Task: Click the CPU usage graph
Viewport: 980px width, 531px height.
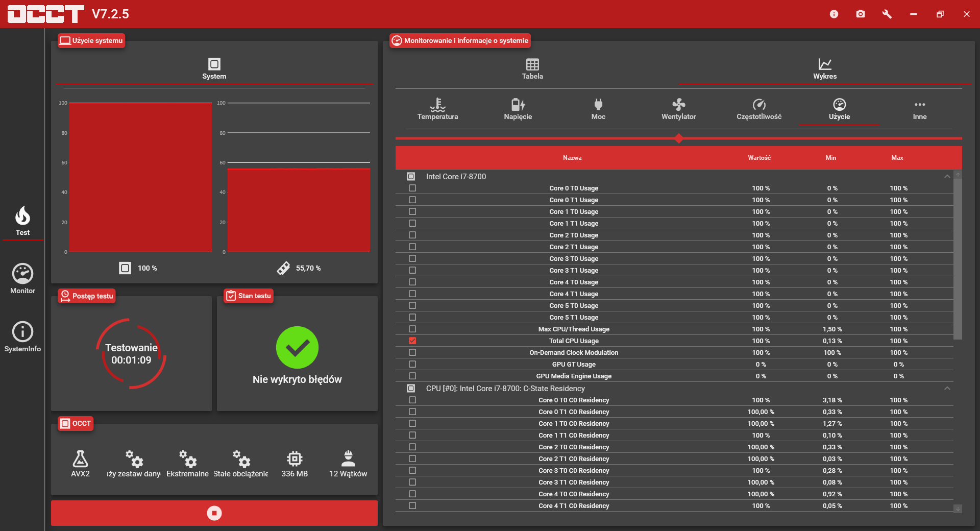Action: (x=140, y=177)
